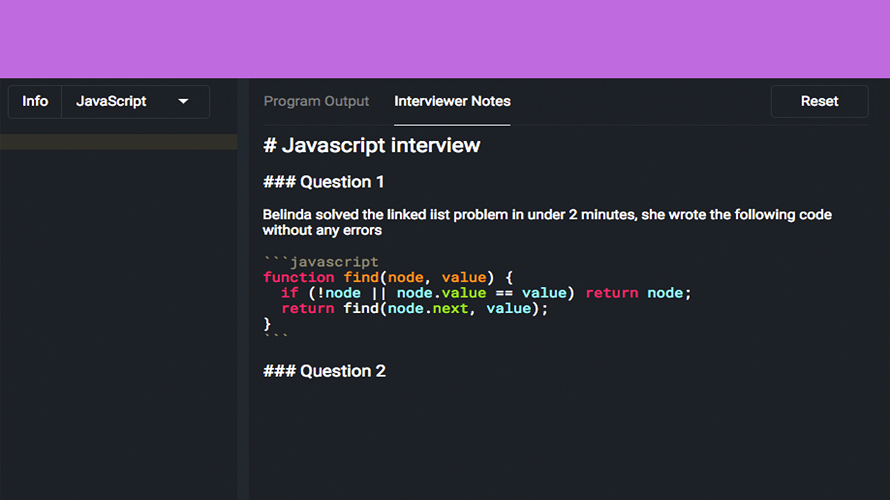Viewport: 890px width, 500px height.
Task: Click the highlighted active line in left editor
Action: (118, 142)
